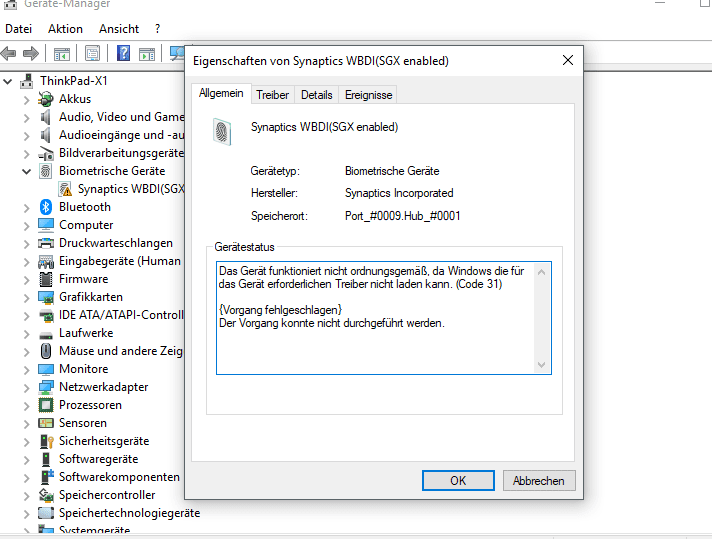Select the Sicherheitsgeräte tree entry
This screenshot has width=712, height=539.
coord(104,441)
